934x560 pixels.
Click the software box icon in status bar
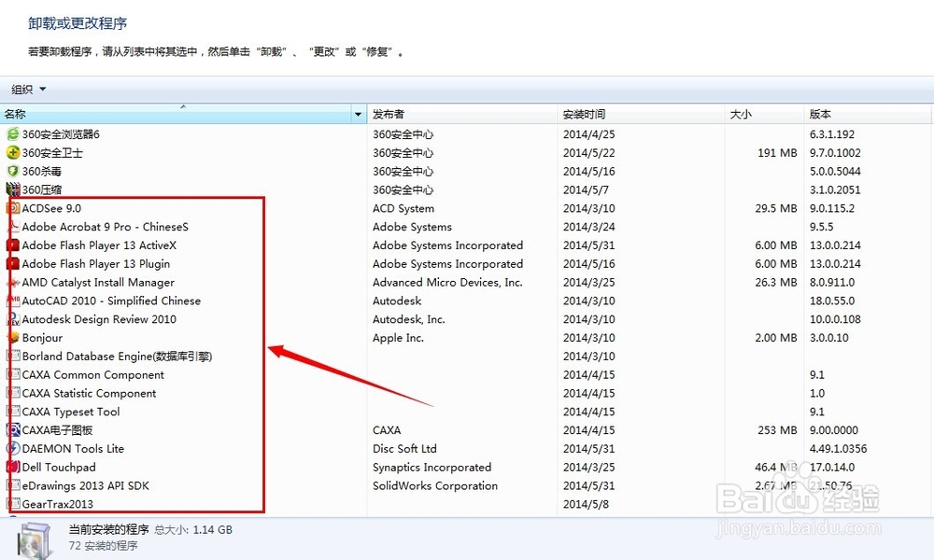click(35, 539)
